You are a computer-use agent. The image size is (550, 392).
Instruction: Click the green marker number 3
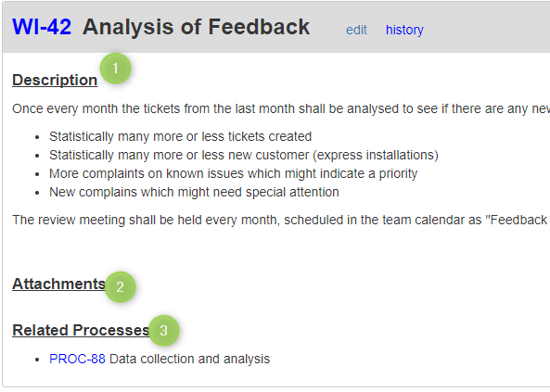click(164, 330)
